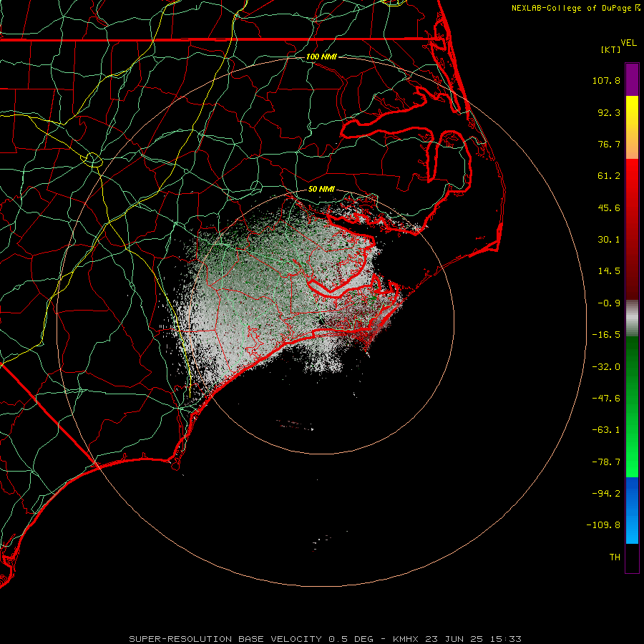This screenshot has width=644, height=644.
Task: Click the Super-Resolution Base Velocity caption
Action: point(326,639)
